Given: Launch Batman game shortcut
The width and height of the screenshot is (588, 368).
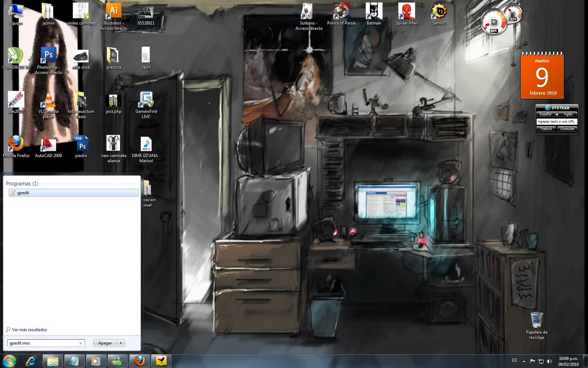Looking at the screenshot, I should click(x=374, y=15).
